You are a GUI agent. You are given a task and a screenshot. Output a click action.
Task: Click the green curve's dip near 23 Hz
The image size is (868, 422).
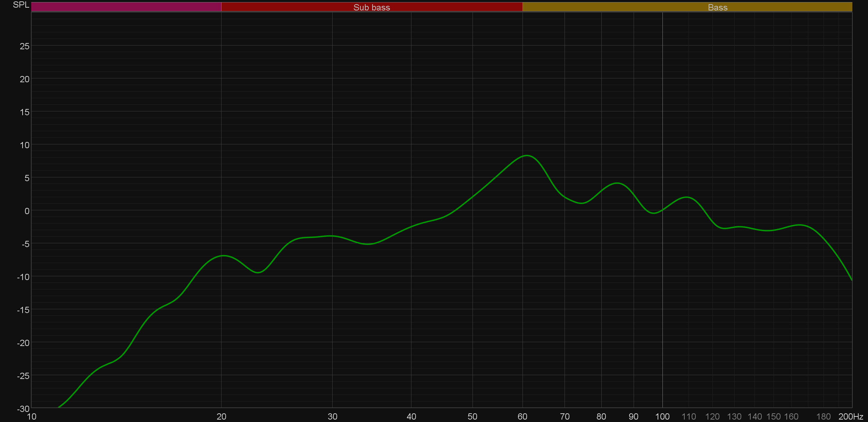[x=258, y=272]
